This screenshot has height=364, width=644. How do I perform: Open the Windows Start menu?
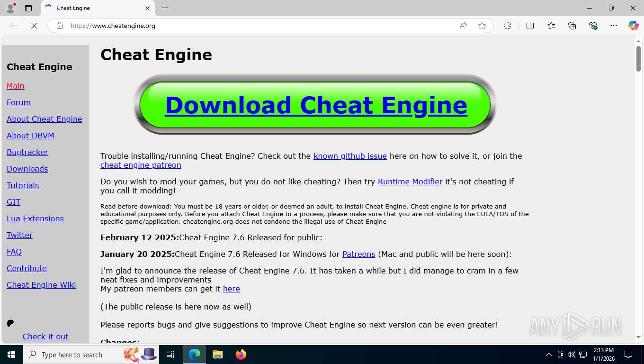coord(11,355)
